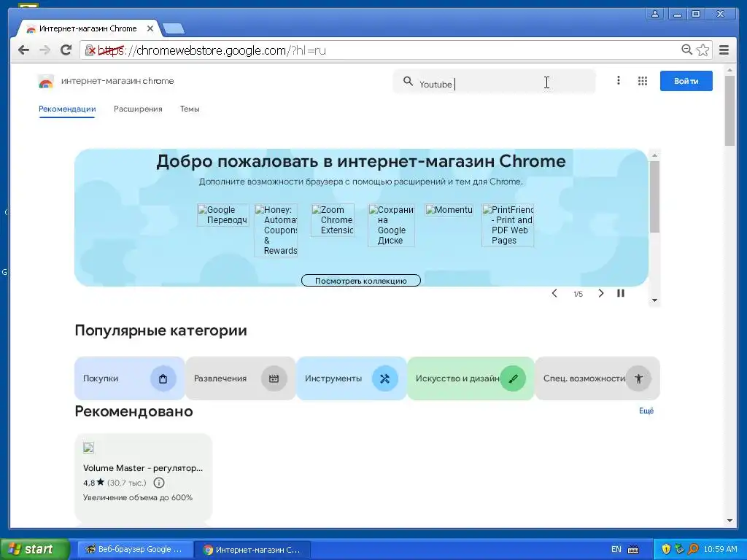Click the интернет-магазин chrome header title
Screen dimensions: 747x560
click(117, 81)
